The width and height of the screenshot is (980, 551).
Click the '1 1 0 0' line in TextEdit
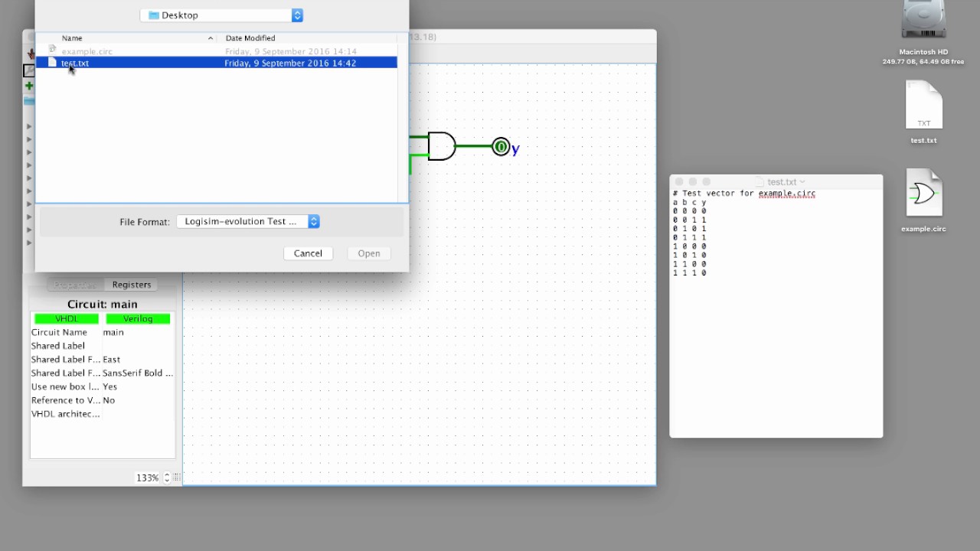690,264
